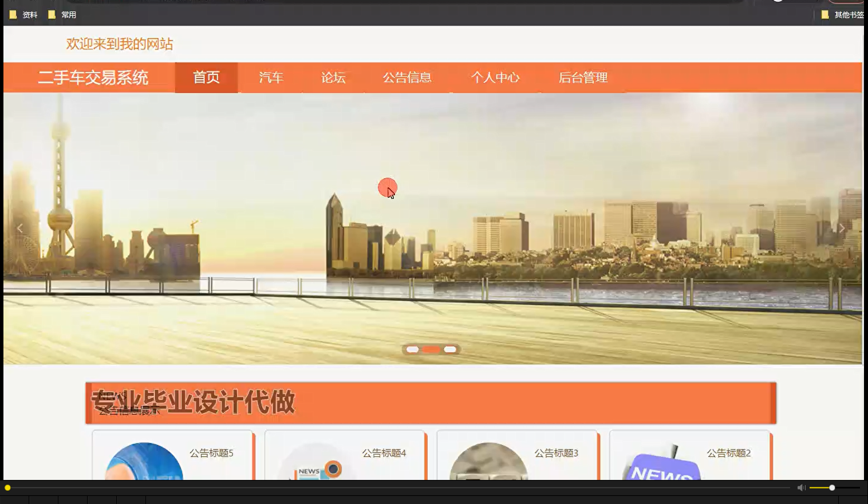Open the 资料 bookmark folder
Image resolution: width=868 pixels, height=504 pixels.
click(x=24, y=14)
